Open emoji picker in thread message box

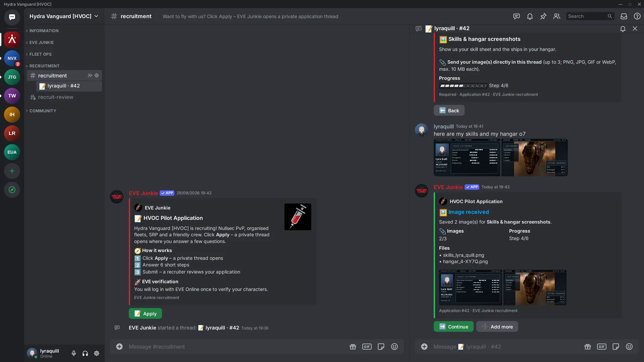pyautogui.click(x=629, y=347)
